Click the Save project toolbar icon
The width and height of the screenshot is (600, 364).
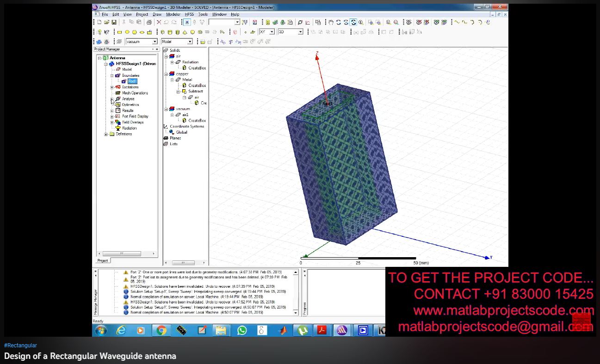114,22
